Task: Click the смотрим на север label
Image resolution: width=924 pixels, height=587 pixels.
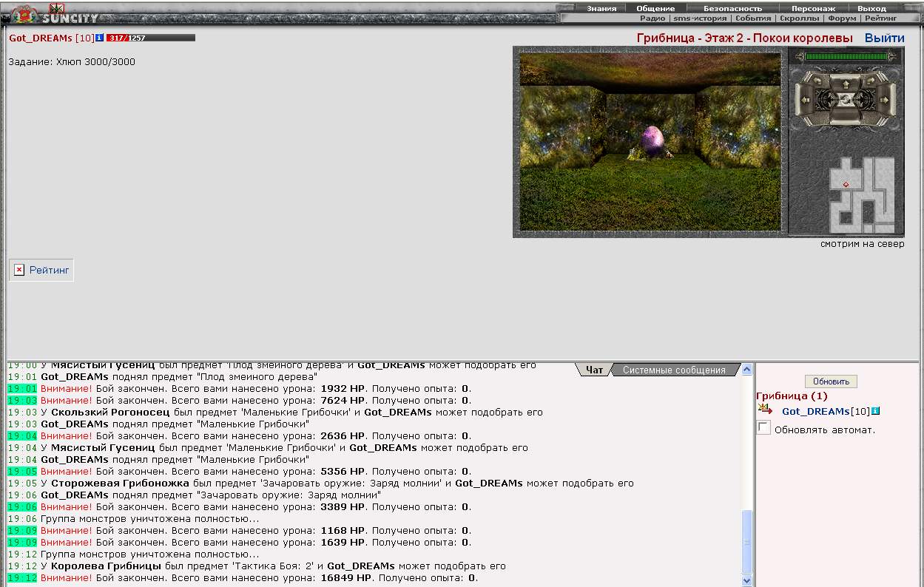Action: [x=862, y=244]
